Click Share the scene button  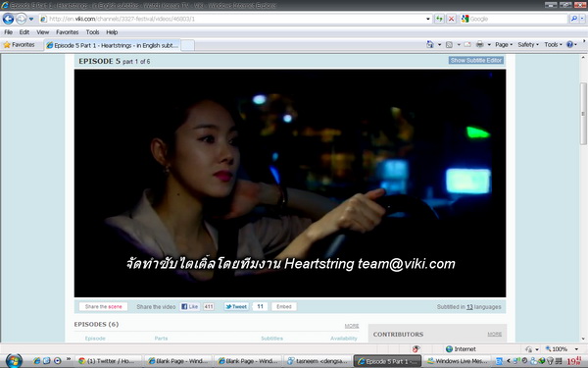(103, 307)
